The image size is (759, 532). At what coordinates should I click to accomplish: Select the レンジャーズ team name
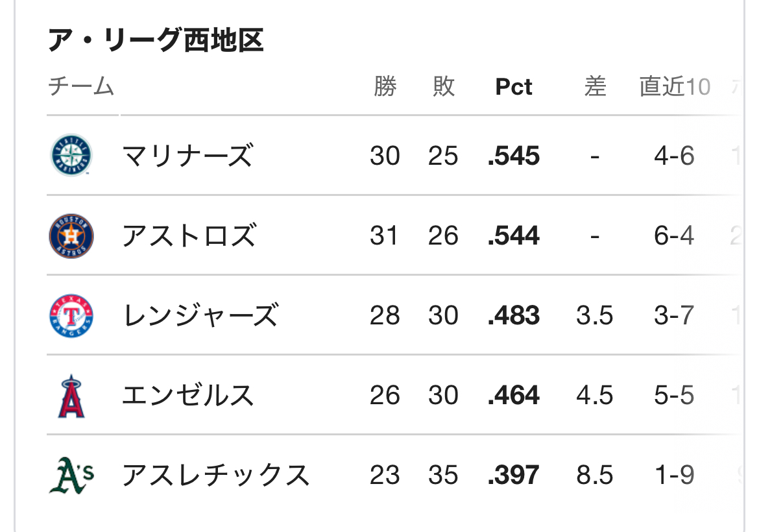(x=200, y=315)
